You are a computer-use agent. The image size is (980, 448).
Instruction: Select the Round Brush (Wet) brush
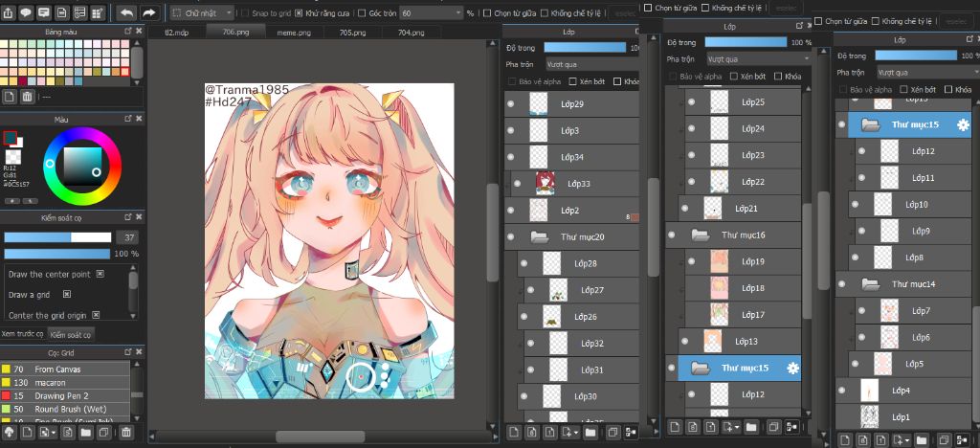65,409
